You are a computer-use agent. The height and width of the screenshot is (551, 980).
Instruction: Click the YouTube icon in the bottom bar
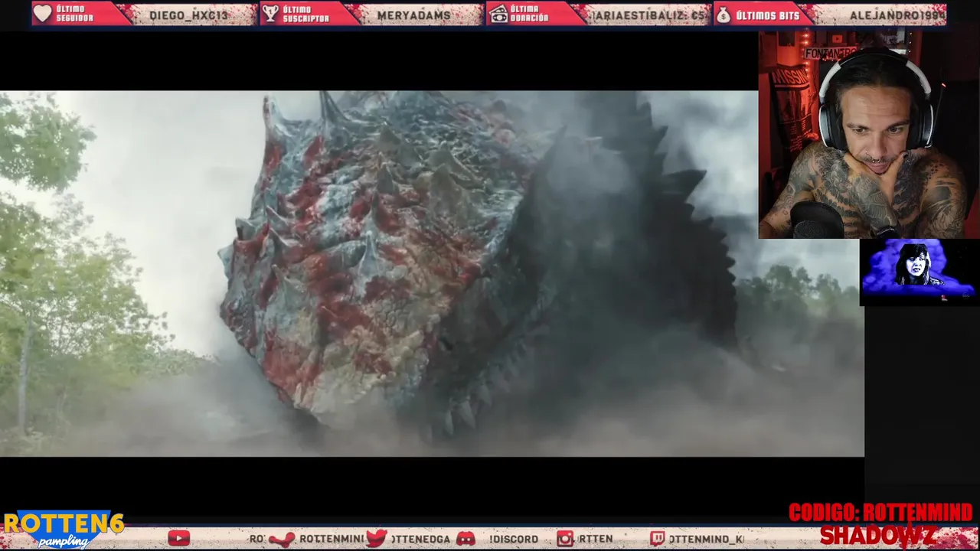[x=178, y=539]
